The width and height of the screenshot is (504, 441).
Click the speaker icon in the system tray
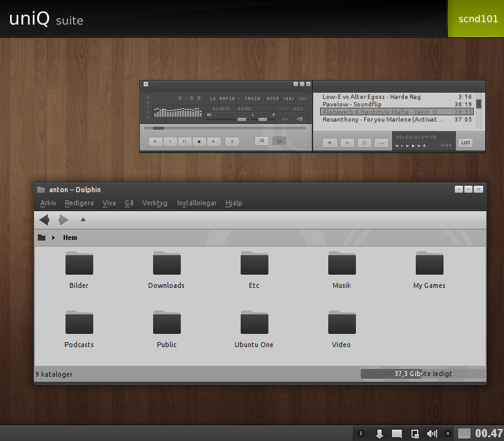pyautogui.click(x=432, y=434)
